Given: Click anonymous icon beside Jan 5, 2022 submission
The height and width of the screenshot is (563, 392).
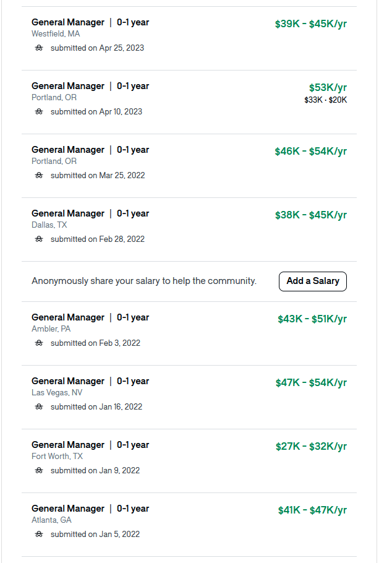Looking at the screenshot, I should pyautogui.click(x=39, y=535).
